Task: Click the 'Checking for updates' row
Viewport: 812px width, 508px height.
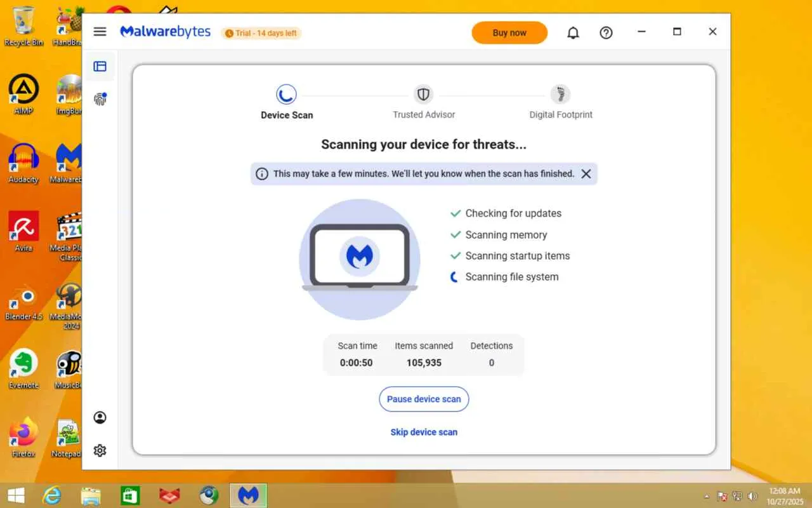Action: 506,213
